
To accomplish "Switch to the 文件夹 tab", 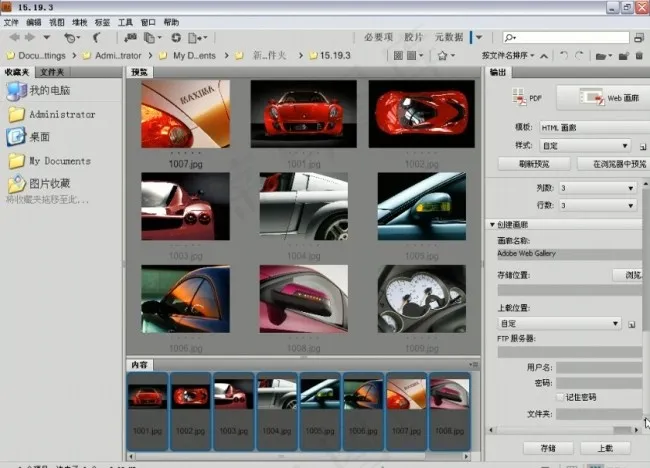I will pos(54,73).
